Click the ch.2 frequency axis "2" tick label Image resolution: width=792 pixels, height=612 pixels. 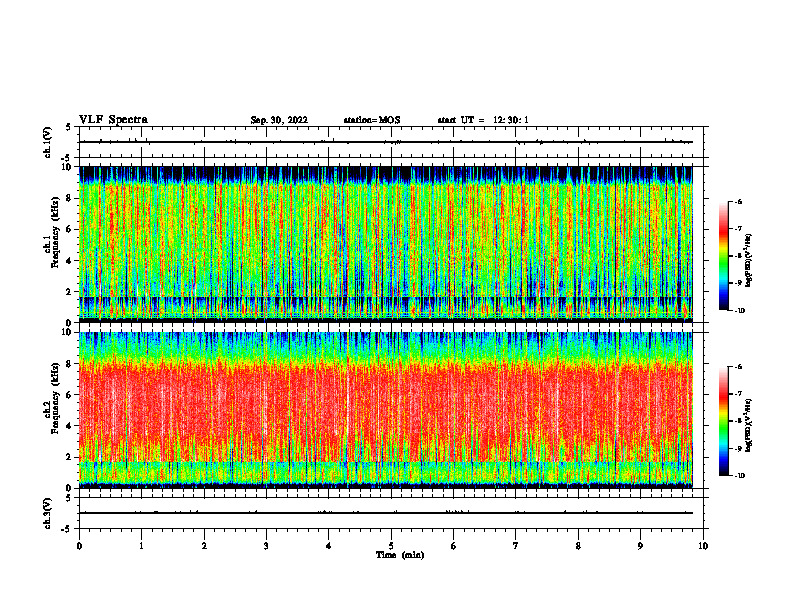[x=69, y=457]
